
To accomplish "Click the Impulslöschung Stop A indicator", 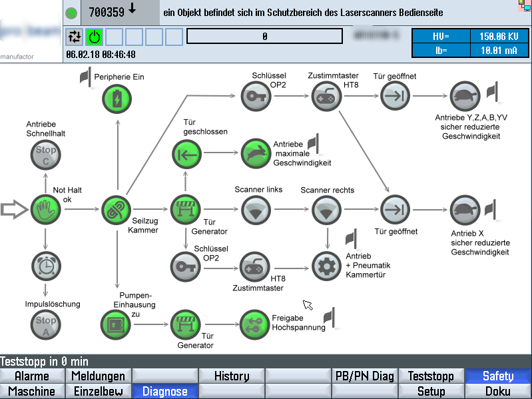I will pos(46,325).
